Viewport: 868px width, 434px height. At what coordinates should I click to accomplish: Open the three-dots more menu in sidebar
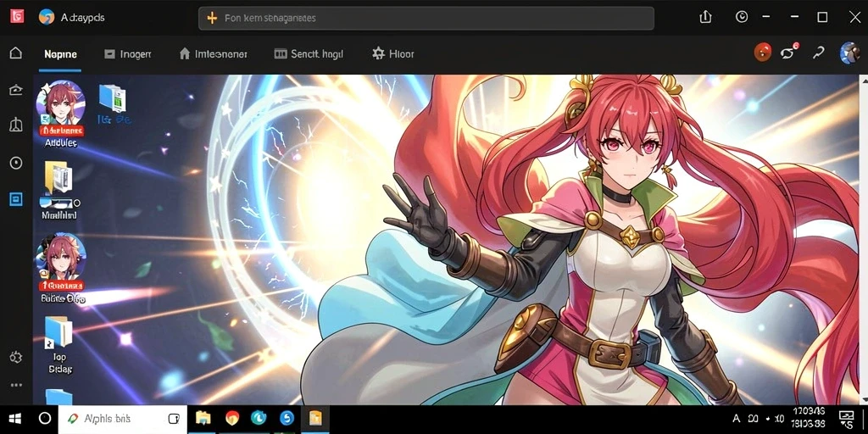pyautogui.click(x=16, y=385)
